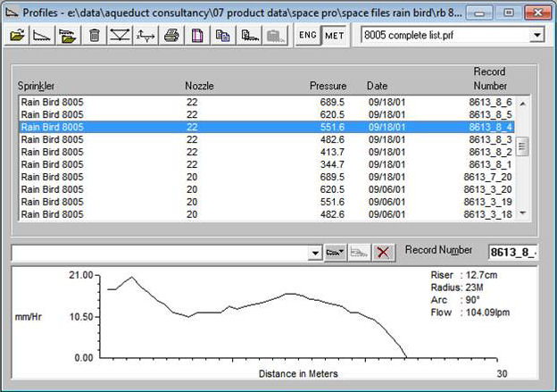557x392 pixels.
Task: Click the Record Number column header
Action: 490,79
